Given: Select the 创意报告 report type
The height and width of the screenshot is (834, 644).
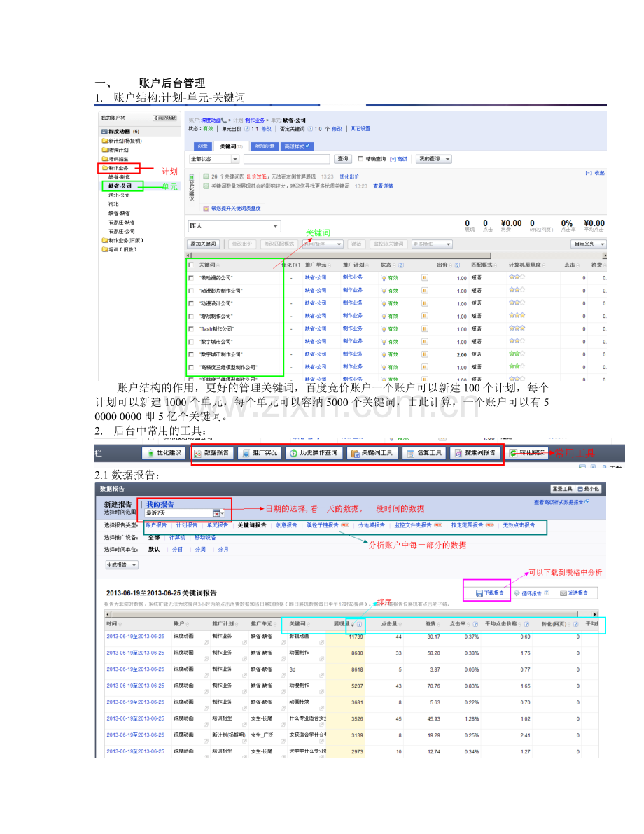Looking at the screenshot, I should [x=286, y=525].
